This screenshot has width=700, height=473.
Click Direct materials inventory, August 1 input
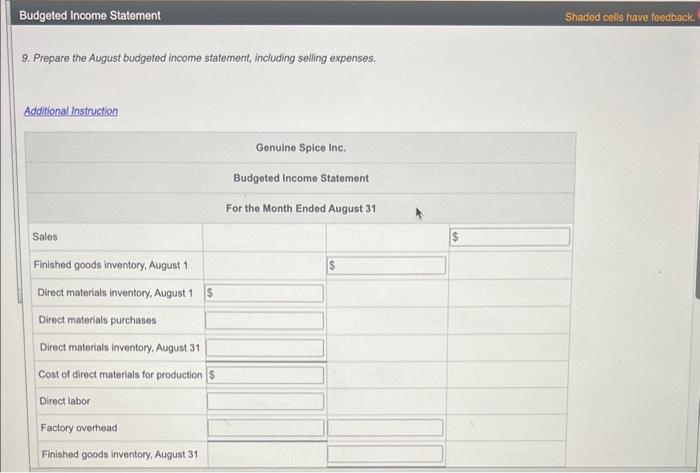click(264, 293)
